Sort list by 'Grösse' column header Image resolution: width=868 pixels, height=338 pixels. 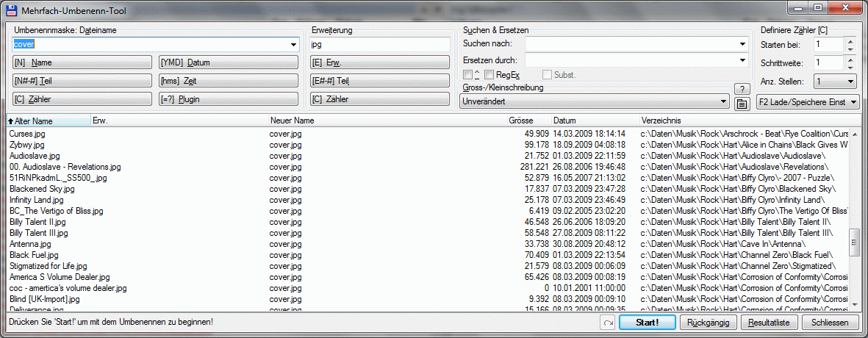(x=522, y=121)
